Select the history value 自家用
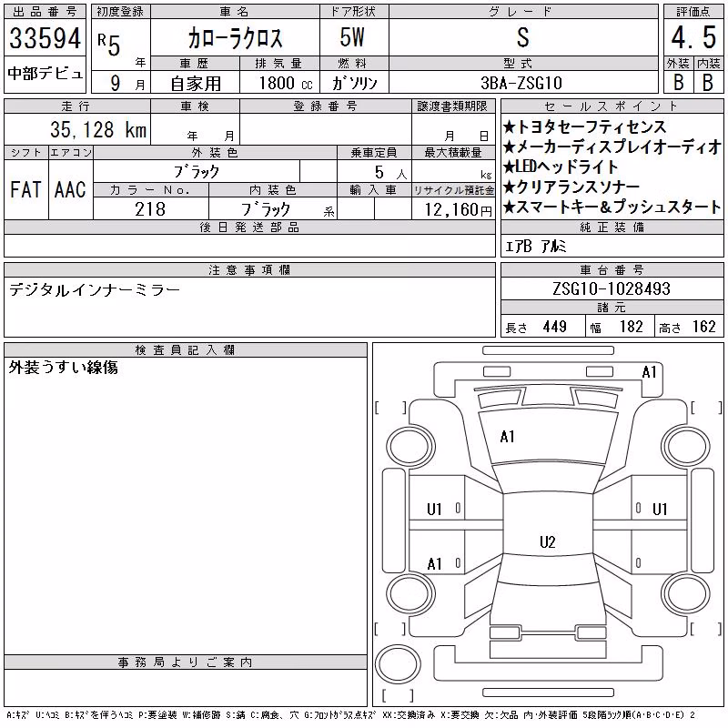The width and height of the screenshot is (728, 728). tap(196, 84)
